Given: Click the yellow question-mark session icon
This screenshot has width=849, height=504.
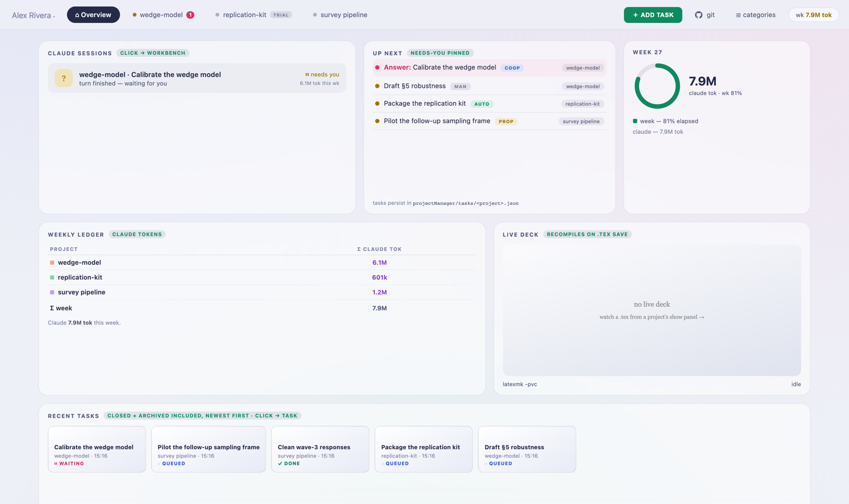Looking at the screenshot, I should point(64,79).
